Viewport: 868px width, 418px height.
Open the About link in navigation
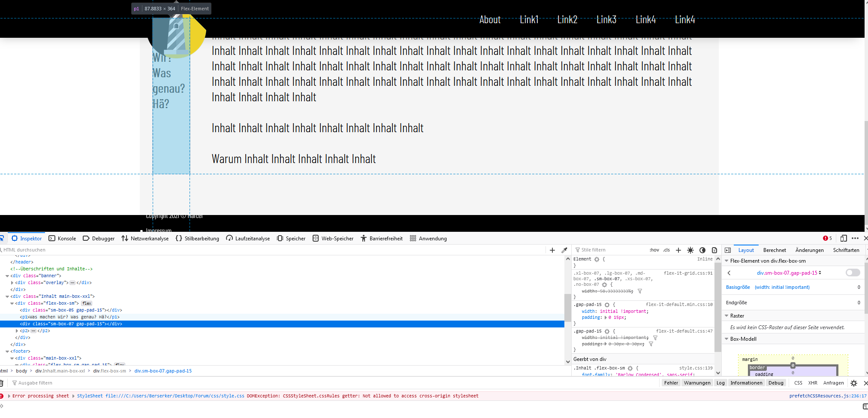(x=490, y=19)
